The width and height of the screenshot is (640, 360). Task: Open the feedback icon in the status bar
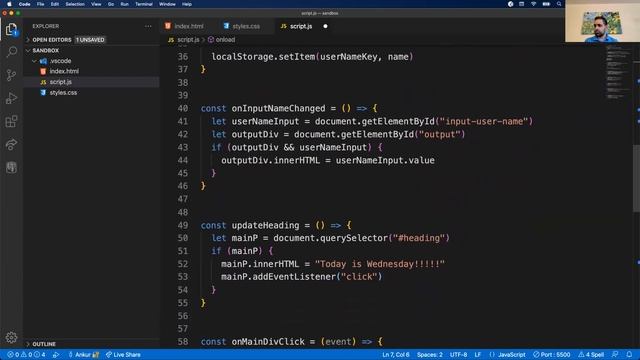tap(615, 355)
